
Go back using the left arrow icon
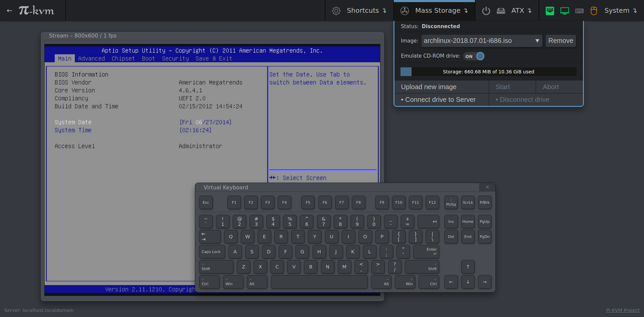(x=9, y=11)
